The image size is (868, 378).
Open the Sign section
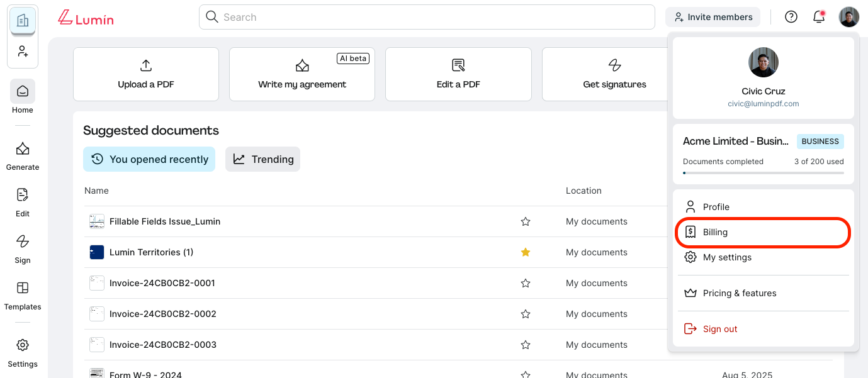23,249
